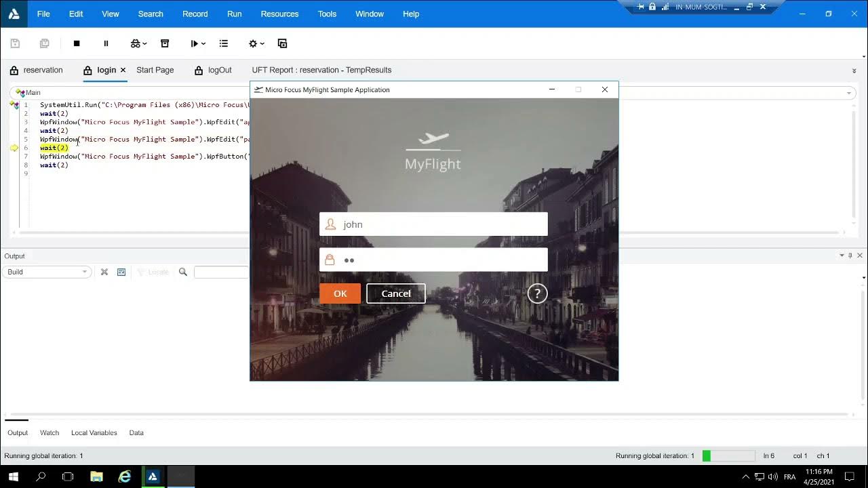
Task: Click the yellow execution arrow on line 6
Action: [x=14, y=148]
